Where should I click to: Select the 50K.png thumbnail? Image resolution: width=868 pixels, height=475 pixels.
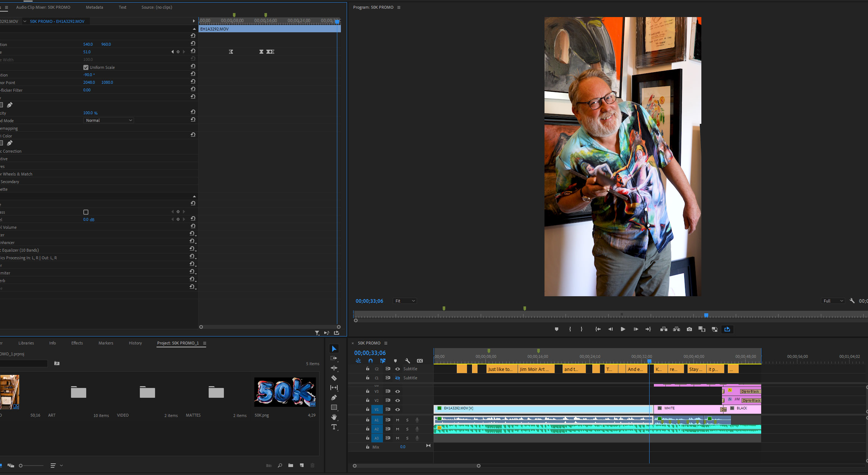point(285,392)
